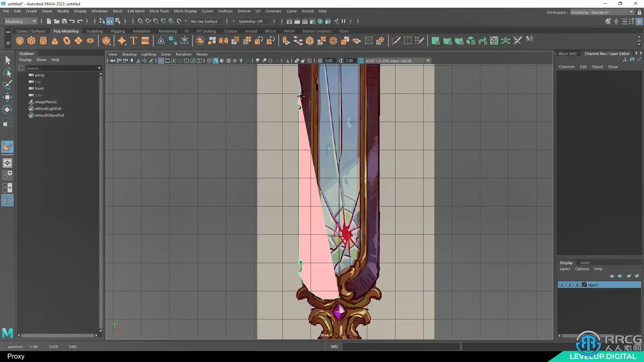
Task: Open the Mesh Tools menu
Action: pos(159,11)
